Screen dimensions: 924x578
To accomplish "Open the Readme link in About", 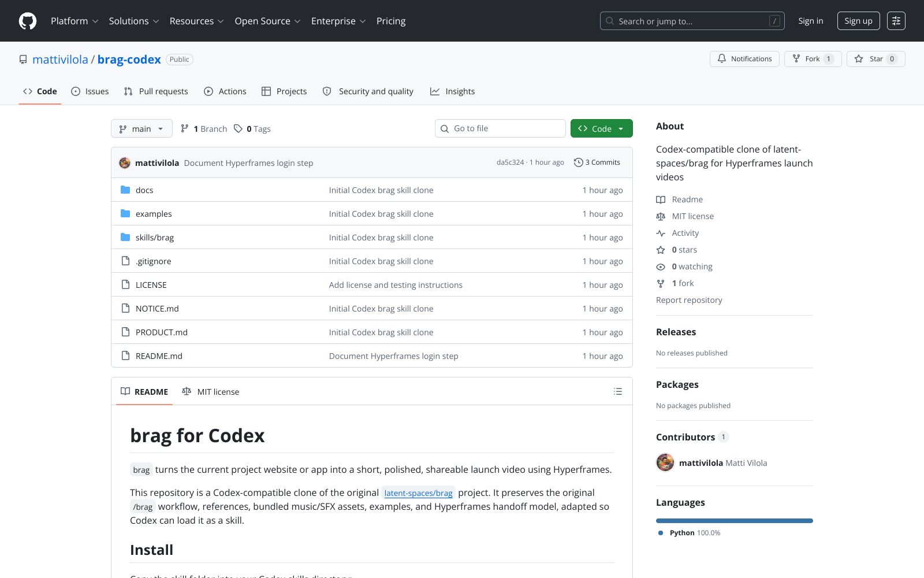I will tap(680, 199).
